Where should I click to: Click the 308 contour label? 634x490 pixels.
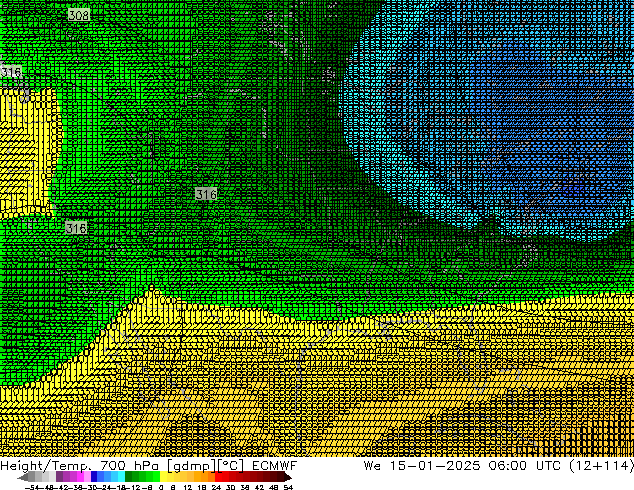pyautogui.click(x=78, y=15)
